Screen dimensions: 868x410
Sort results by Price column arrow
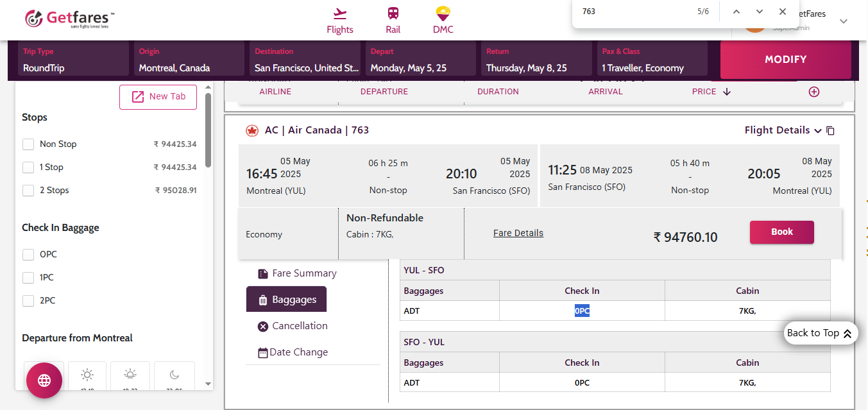point(727,92)
